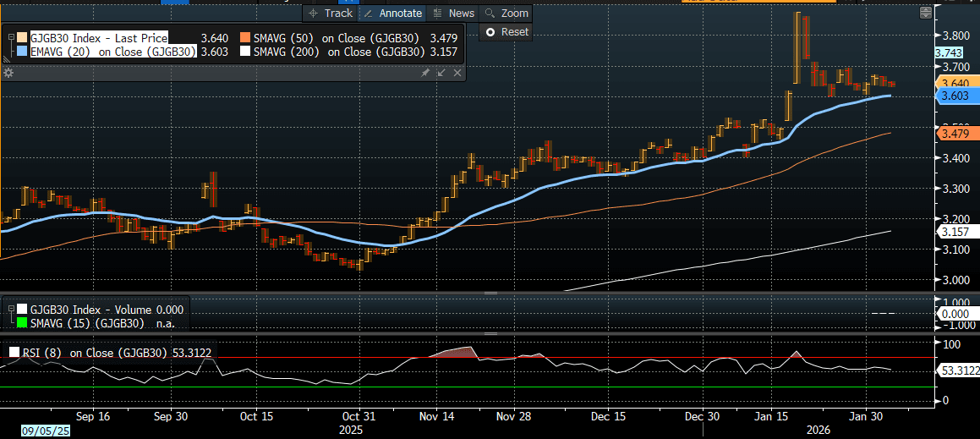The height and width of the screenshot is (439, 980).
Task: Select the Reset radio option
Action: [x=490, y=32]
